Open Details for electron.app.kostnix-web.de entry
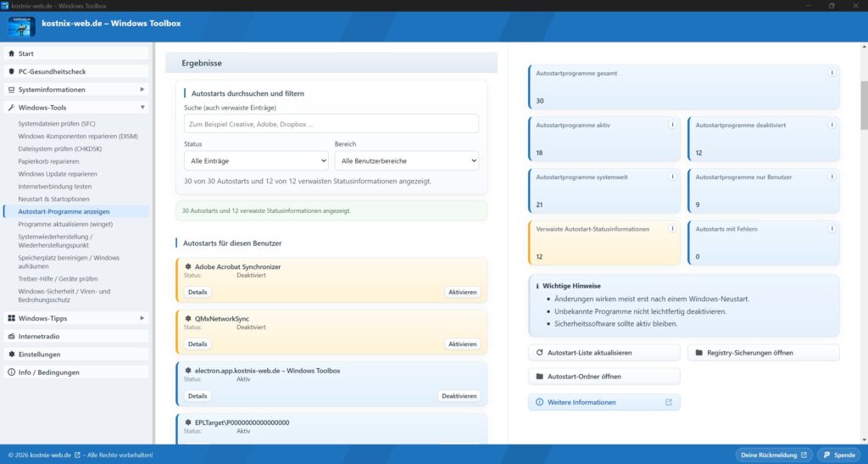The image size is (868, 464). (198, 396)
